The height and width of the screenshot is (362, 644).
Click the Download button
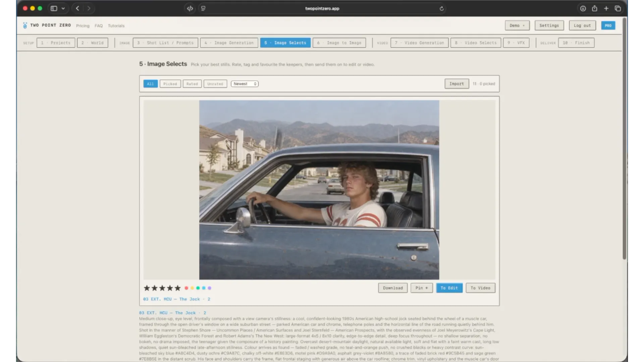pyautogui.click(x=393, y=288)
